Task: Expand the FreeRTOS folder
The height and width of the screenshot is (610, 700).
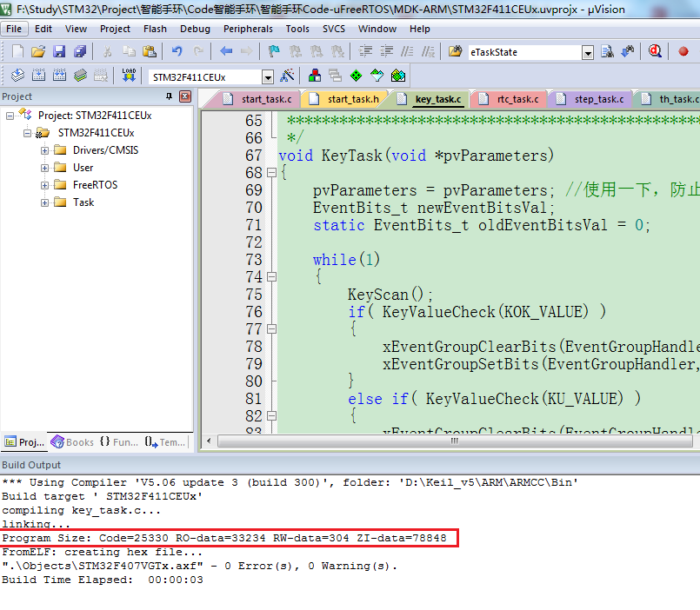Action: [x=44, y=185]
